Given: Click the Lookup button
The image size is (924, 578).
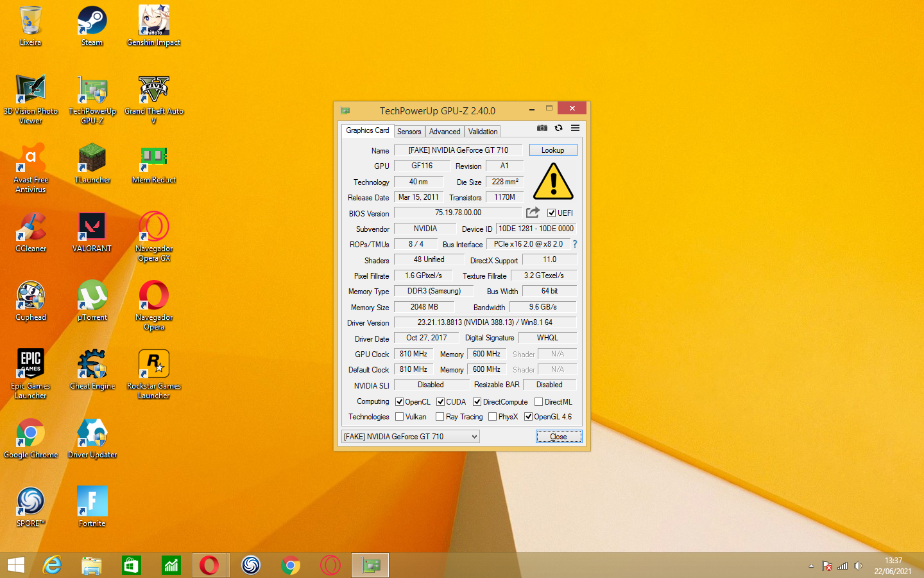Looking at the screenshot, I should click(552, 150).
